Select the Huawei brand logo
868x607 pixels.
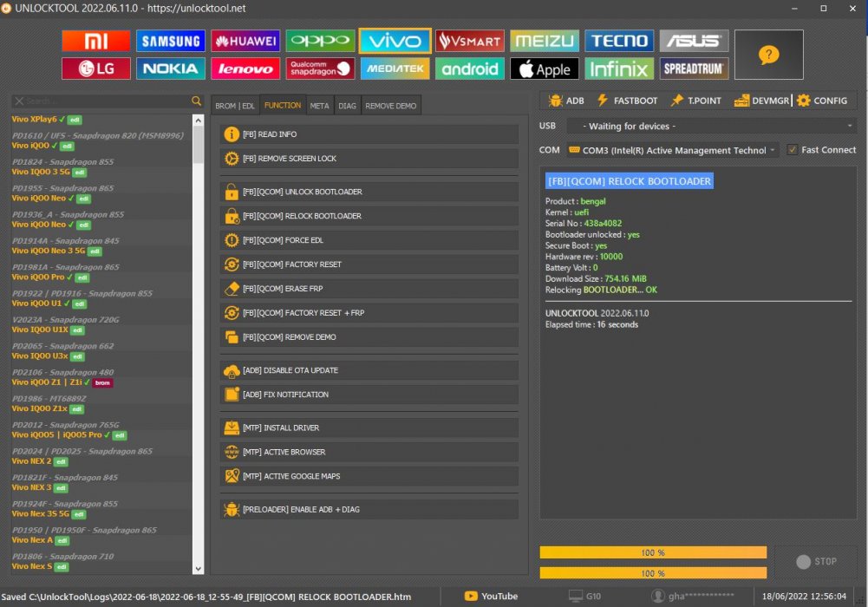[245, 41]
